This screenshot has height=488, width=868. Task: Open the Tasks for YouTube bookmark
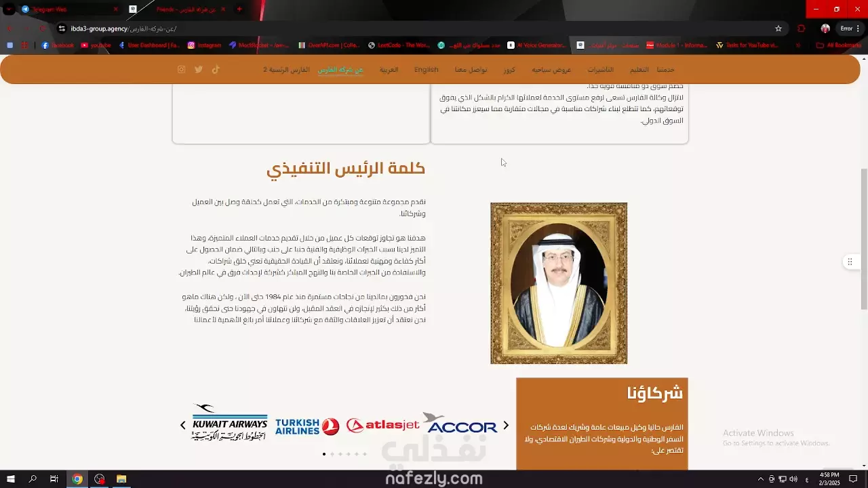[745, 45]
